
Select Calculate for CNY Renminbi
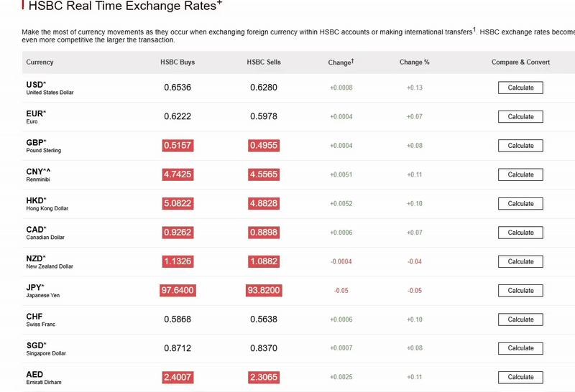pos(520,174)
